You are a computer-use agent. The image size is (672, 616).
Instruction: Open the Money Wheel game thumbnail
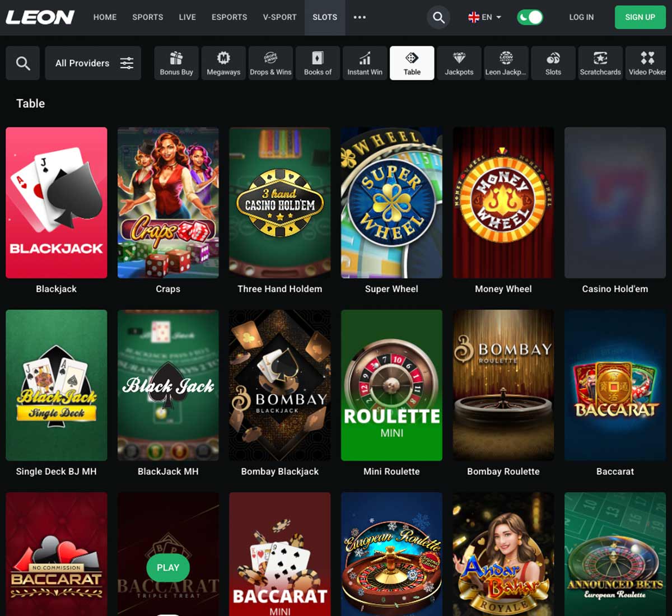point(503,203)
